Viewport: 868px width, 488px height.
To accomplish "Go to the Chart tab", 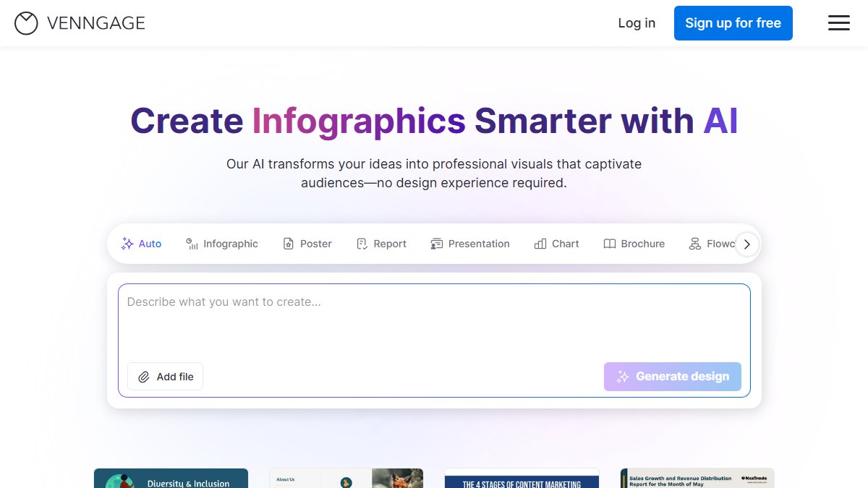I will (x=557, y=244).
